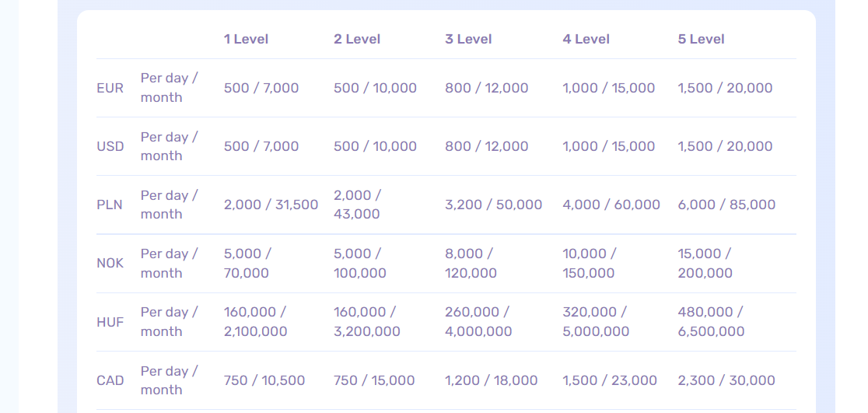
Task: Select PLN 2 Level limit '2,000 / 43,000'
Action: point(357,205)
